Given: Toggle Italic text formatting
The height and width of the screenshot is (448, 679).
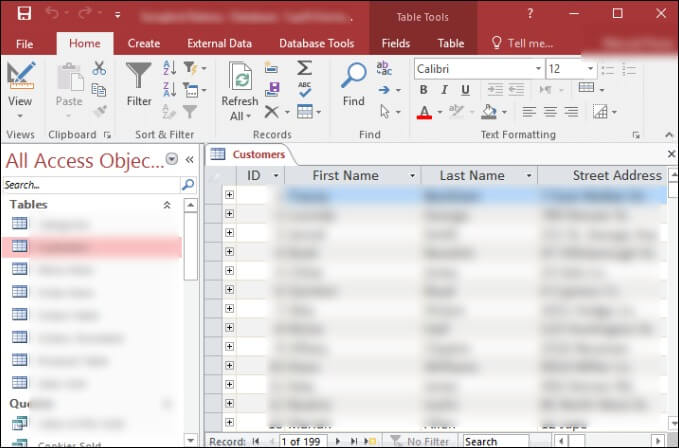Looking at the screenshot, I should [x=443, y=90].
